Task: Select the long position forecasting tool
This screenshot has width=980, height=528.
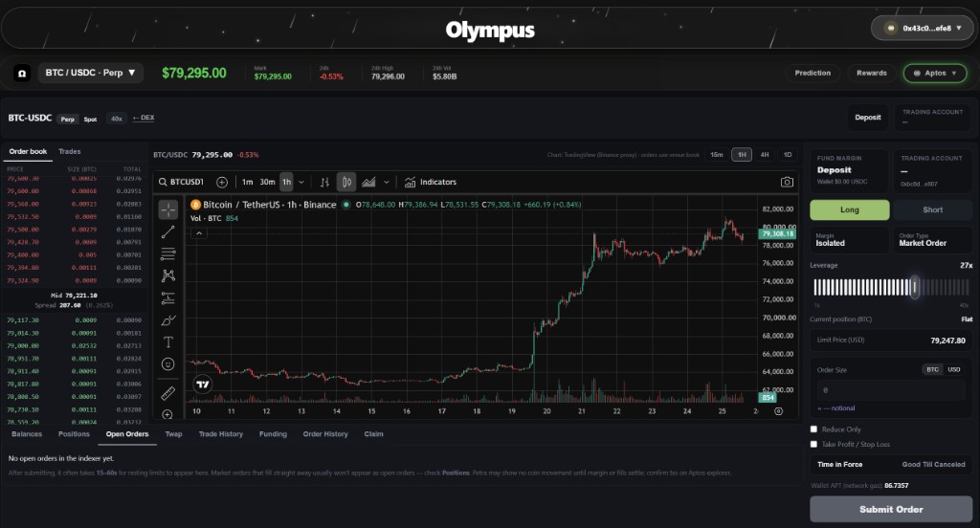Action: tap(168, 298)
